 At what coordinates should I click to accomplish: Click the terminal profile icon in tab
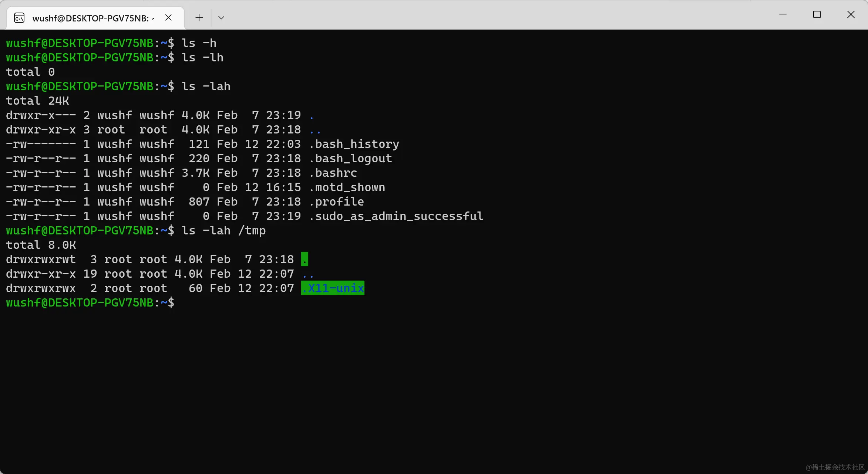click(19, 18)
